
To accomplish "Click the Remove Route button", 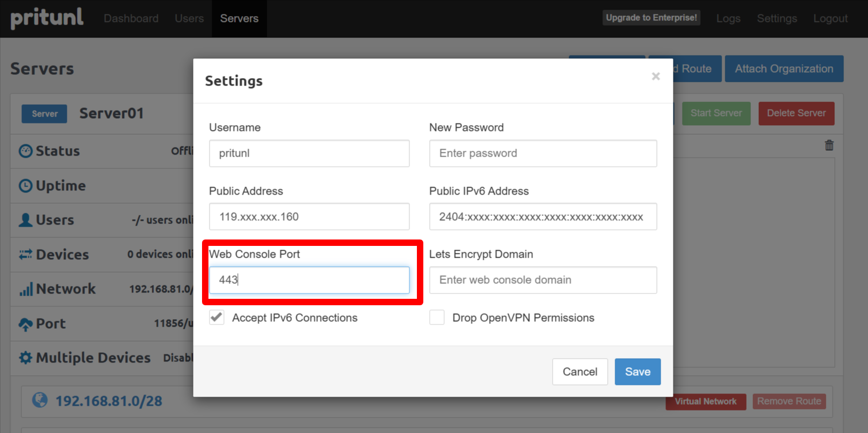I will point(789,401).
